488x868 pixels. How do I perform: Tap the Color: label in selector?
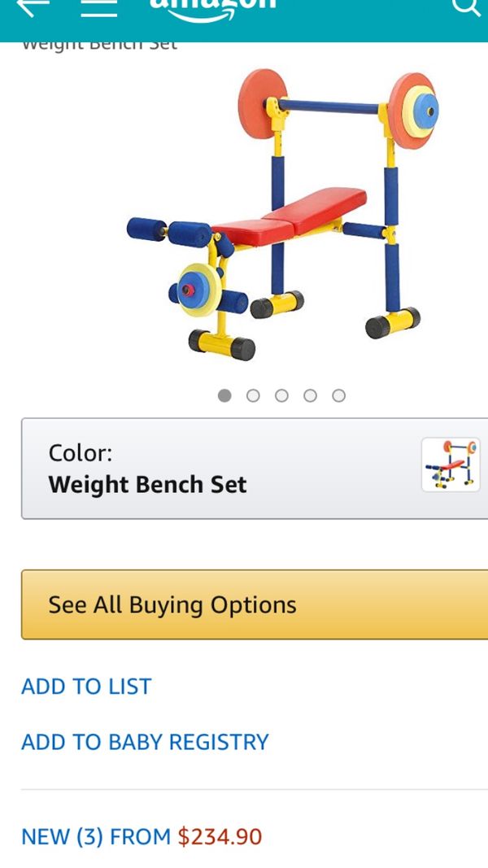(81, 453)
